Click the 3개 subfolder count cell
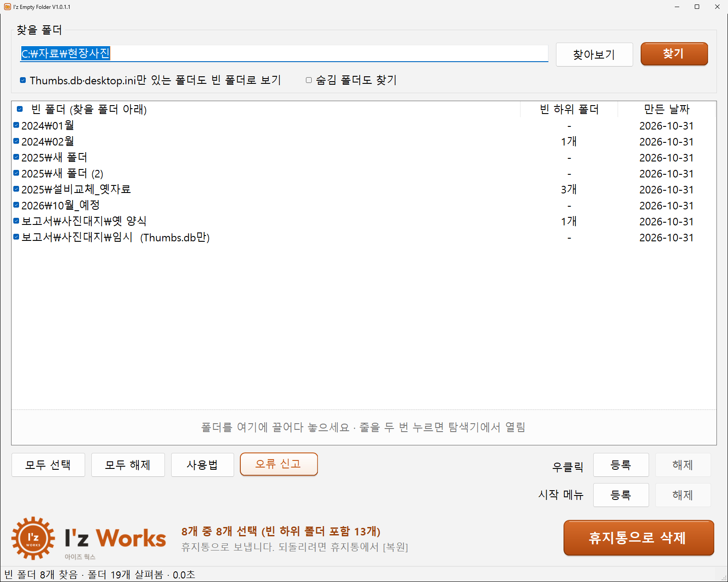This screenshot has height=582, width=728. 569,189
